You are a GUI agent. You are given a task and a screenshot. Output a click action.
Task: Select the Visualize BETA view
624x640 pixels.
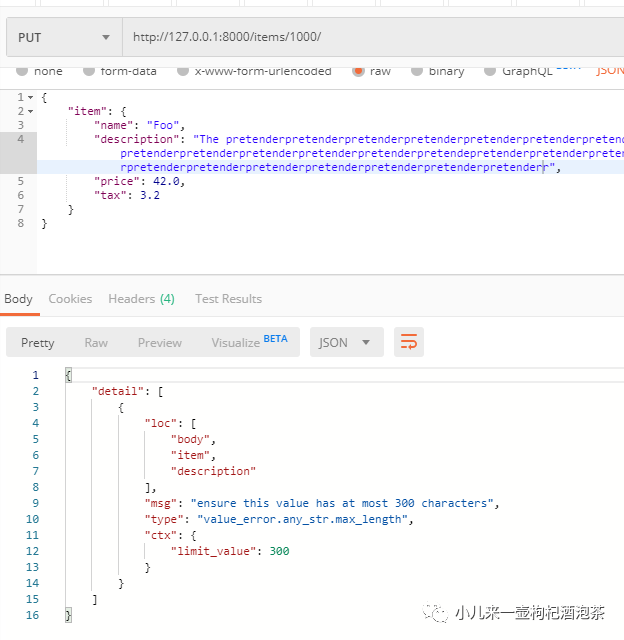coord(249,342)
